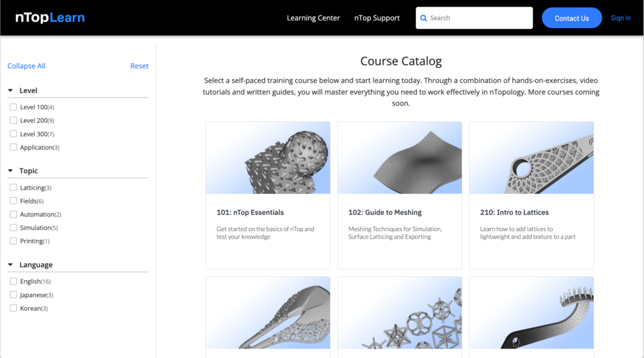Click the Contact Us button
Image resolution: width=644 pixels, height=358 pixels.
572,18
